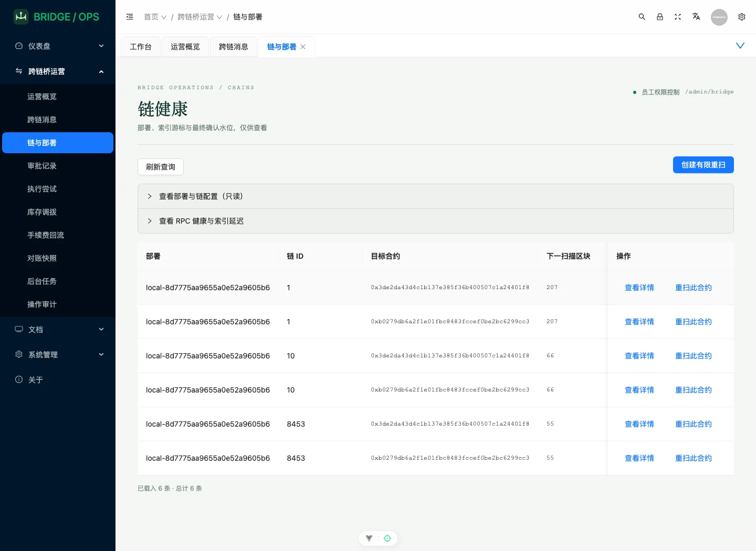Open 操作审计 in the sidebar
The width and height of the screenshot is (756, 551).
[58, 304]
